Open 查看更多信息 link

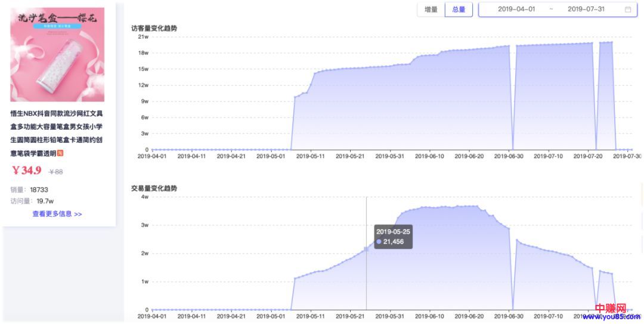pyautogui.click(x=57, y=214)
